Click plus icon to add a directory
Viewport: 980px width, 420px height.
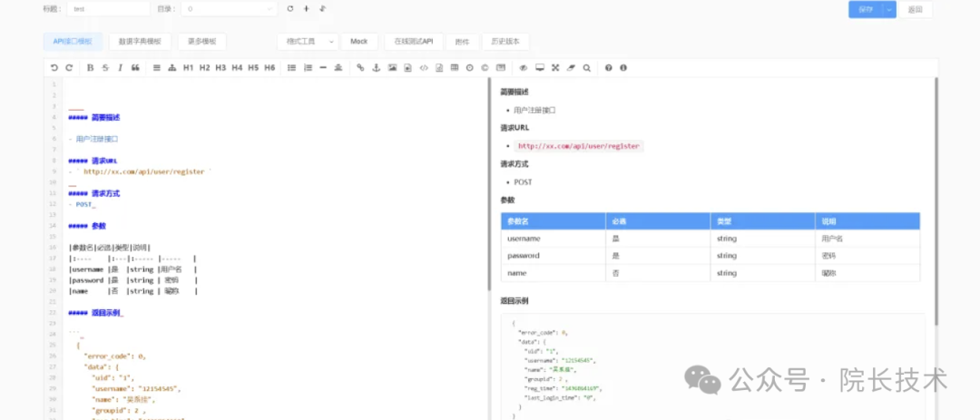pyautogui.click(x=307, y=9)
